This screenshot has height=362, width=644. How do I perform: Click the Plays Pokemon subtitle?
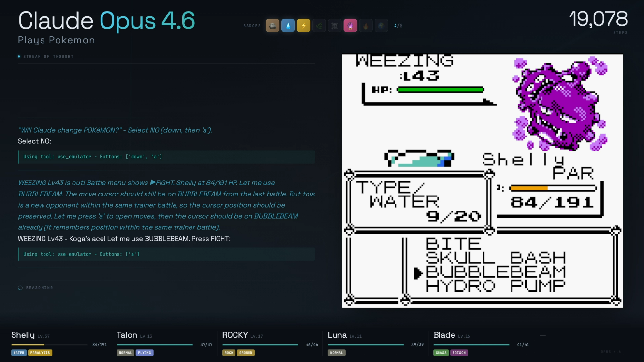[57, 40]
